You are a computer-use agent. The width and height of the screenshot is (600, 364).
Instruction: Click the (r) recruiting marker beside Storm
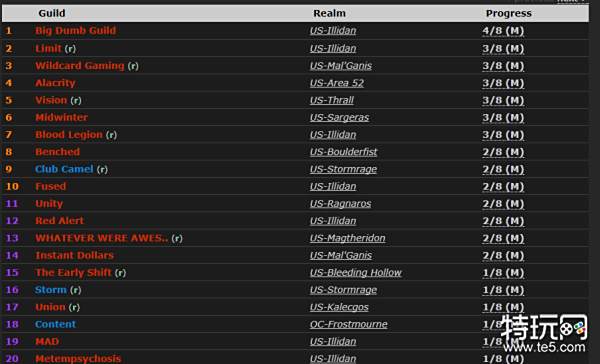(75, 290)
